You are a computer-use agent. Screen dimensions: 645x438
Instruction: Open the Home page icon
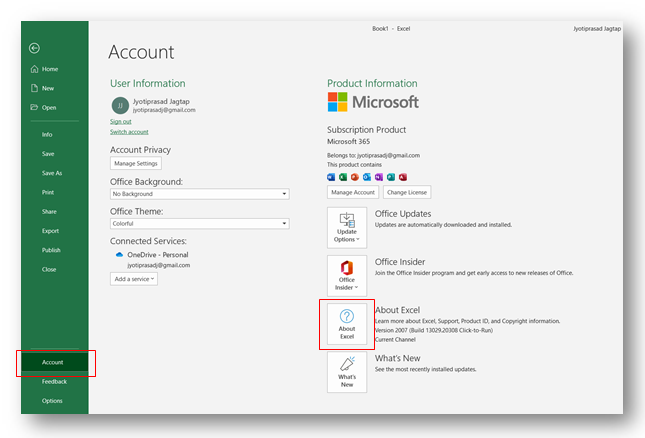(35, 69)
